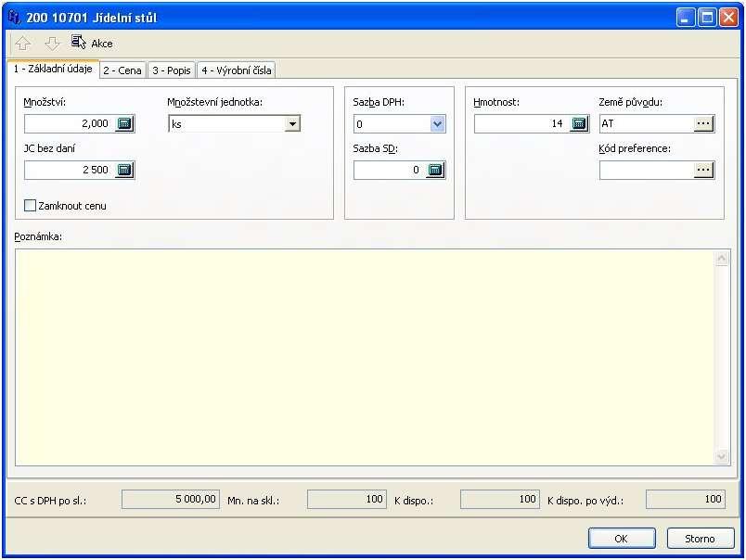Confirm with the OK button
746x560 pixels.
click(x=622, y=538)
